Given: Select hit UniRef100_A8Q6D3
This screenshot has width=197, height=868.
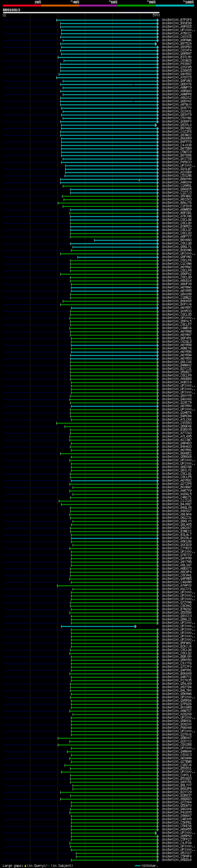Looking at the screenshot, I should (177, 799).
